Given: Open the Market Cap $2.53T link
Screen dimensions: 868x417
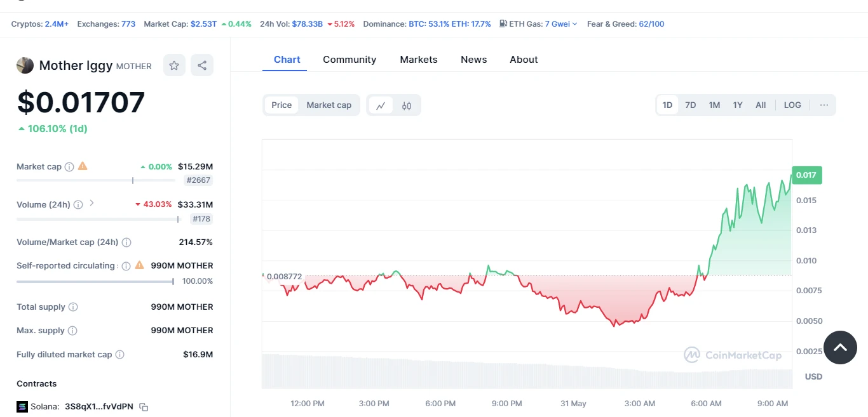Looking at the screenshot, I should [x=203, y=24].
